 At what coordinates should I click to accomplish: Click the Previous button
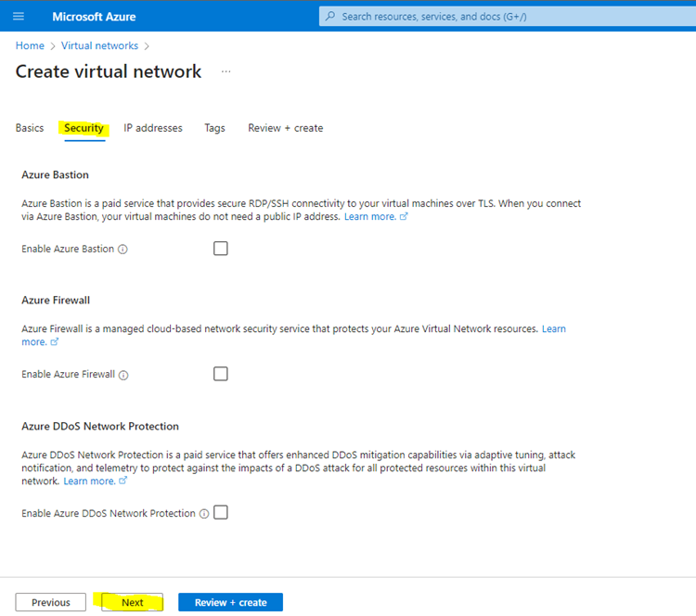coord(51,602)
